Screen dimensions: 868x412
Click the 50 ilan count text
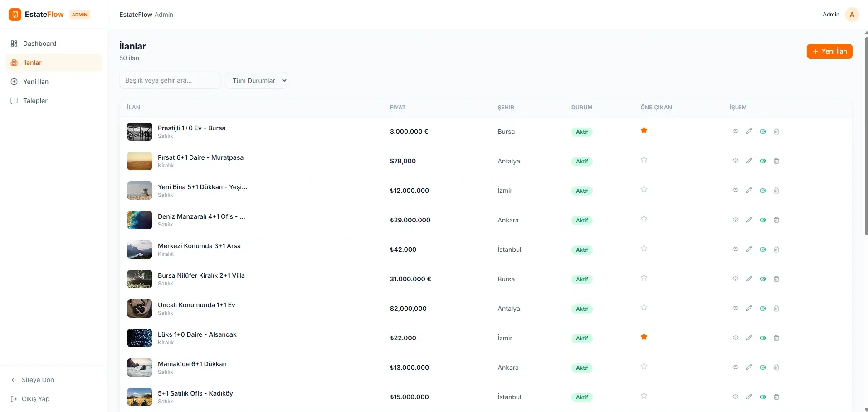point(129,58)
